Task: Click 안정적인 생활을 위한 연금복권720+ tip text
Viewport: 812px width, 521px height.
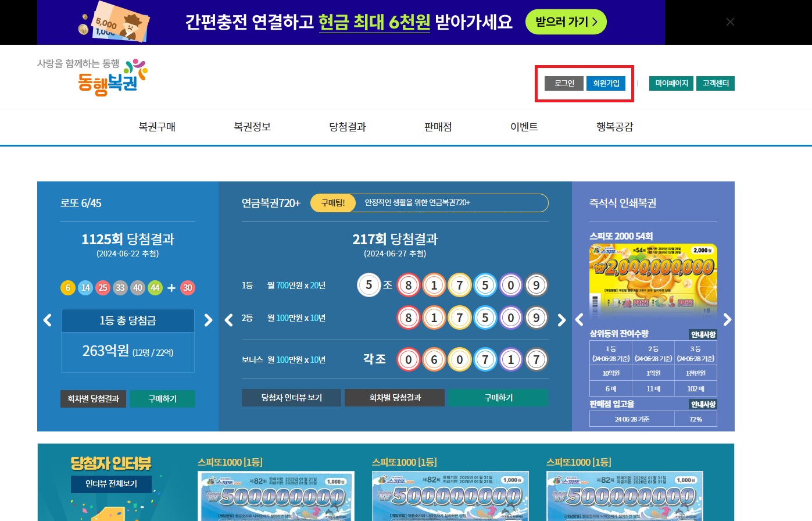Action: pos(417,203)
